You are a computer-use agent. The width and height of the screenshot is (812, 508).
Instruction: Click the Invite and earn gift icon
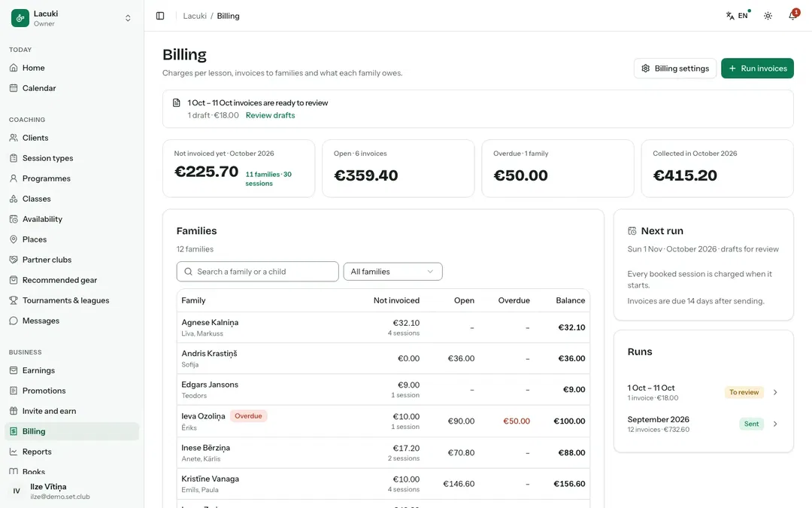click(14, 411)
